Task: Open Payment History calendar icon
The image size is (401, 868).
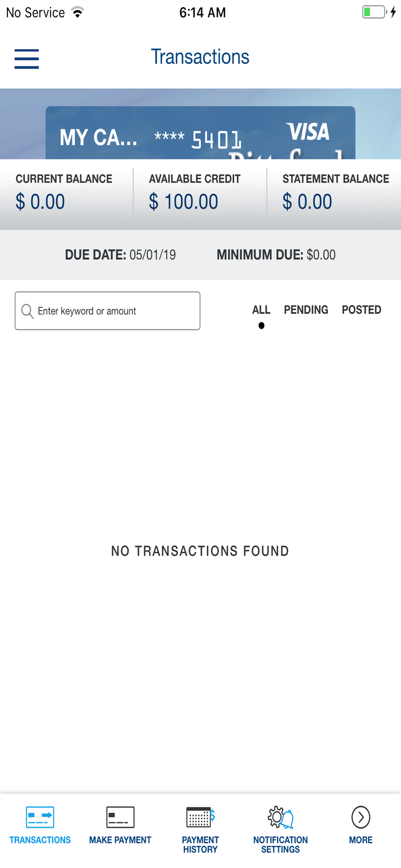Action: point(200,817)
